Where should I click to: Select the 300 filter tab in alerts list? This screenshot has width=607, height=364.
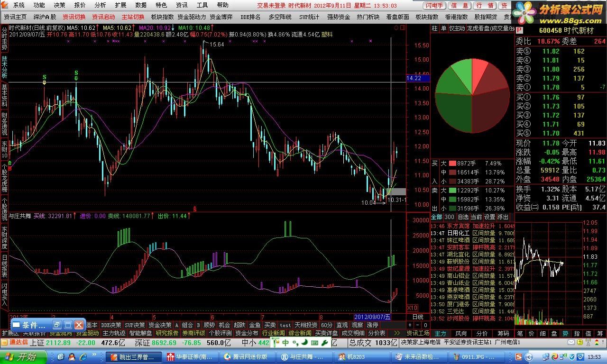tap(449, 217)
